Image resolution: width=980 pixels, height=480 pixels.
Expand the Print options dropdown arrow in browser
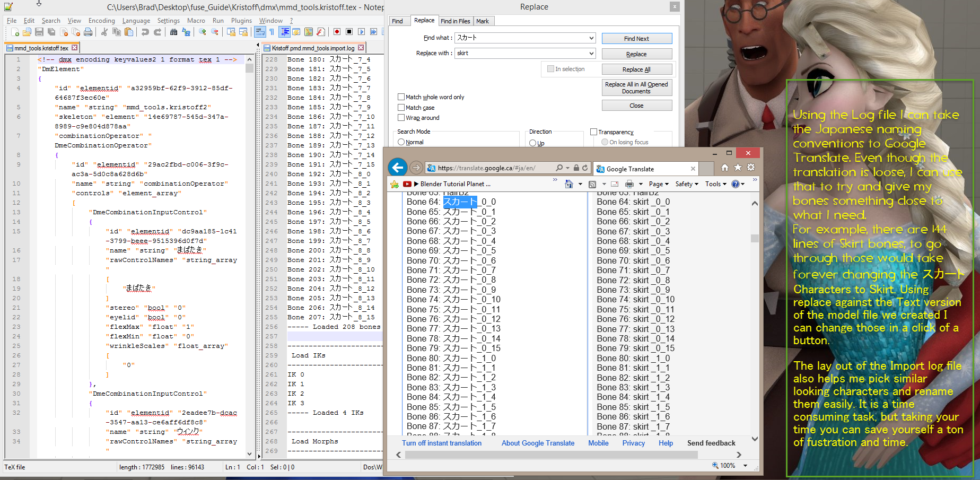[x=640, y=184]
